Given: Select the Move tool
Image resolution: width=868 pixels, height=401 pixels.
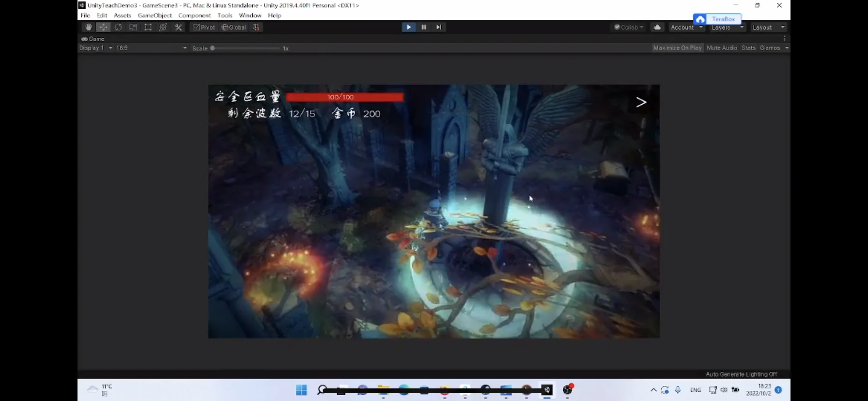Looking at the screenshot, I should 103,27.
